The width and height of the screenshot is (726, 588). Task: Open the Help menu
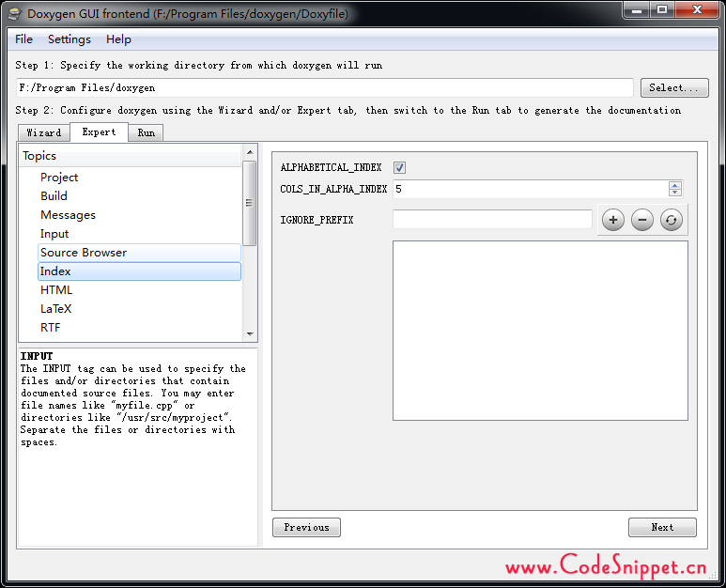tap(118, 39)
